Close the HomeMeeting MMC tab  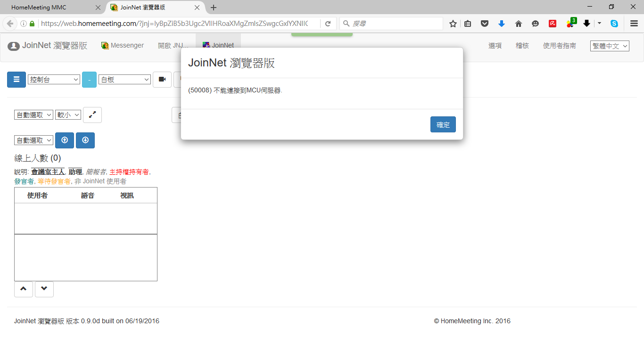point(98,8)
